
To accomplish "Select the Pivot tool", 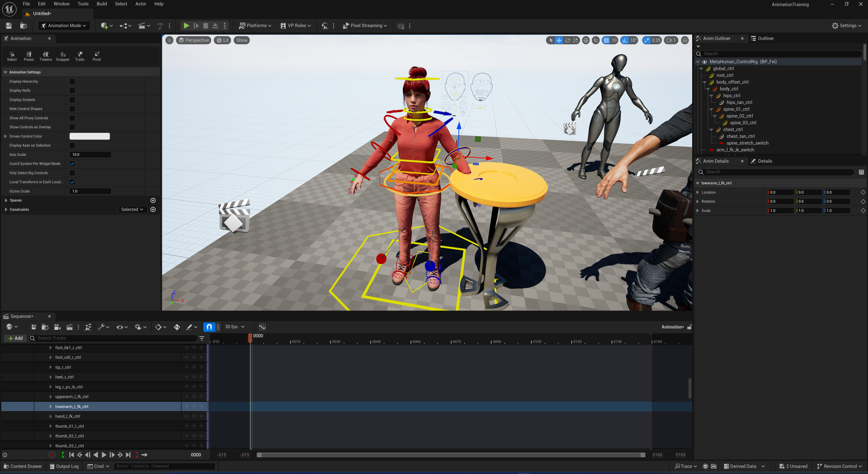I will 97,56.
